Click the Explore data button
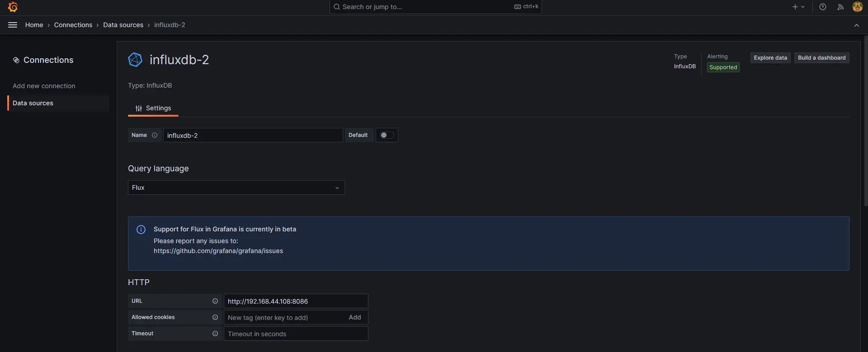The image size is (868, 352). coord(770,58)
